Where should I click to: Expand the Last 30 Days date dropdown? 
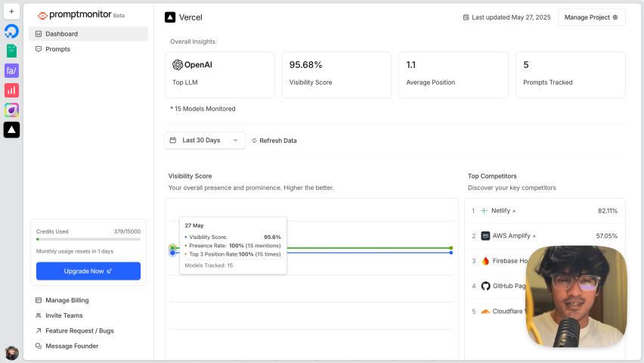pos(204,140)
